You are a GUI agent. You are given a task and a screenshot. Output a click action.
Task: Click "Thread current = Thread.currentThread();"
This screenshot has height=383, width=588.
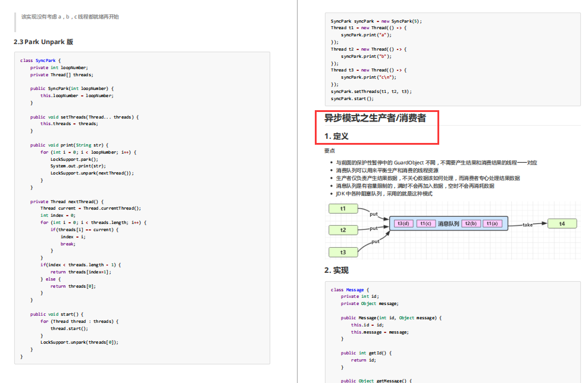coord(90,208)
